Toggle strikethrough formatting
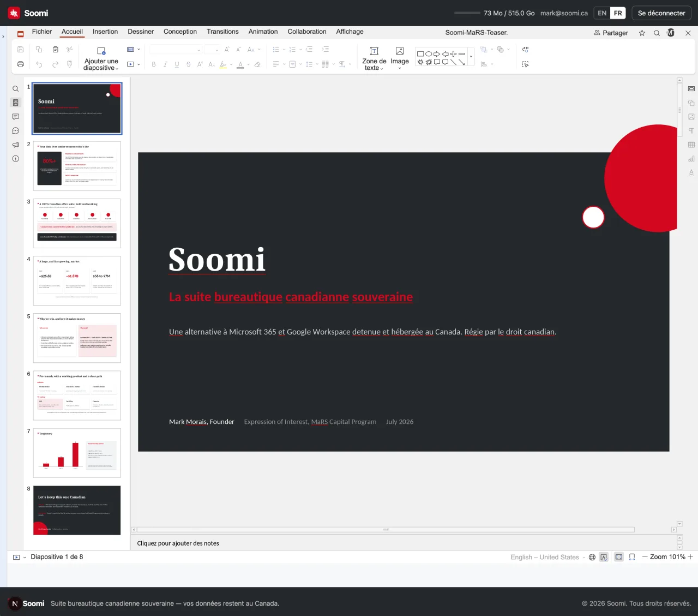Viewport: 698px width, 616px height. point(189,64)
